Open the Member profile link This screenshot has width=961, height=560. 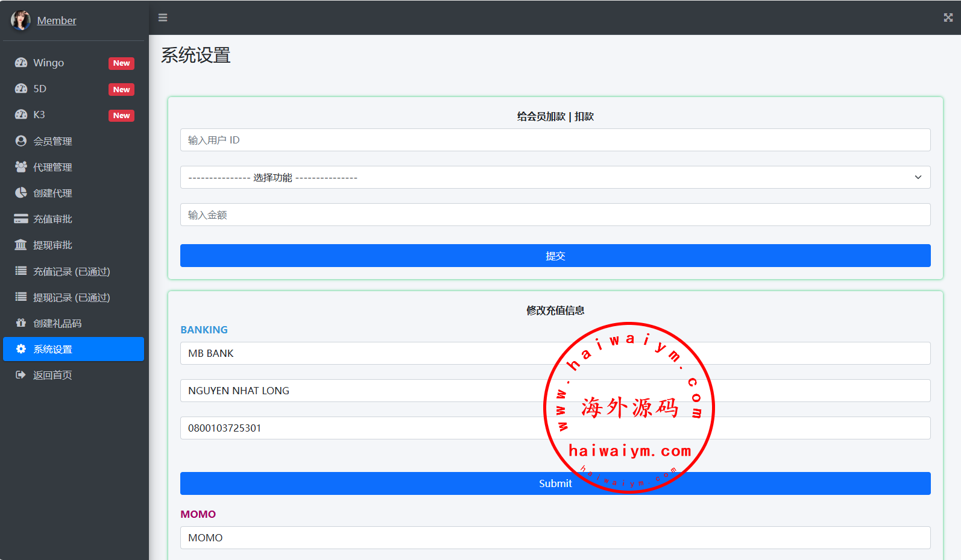click(57, 20)
